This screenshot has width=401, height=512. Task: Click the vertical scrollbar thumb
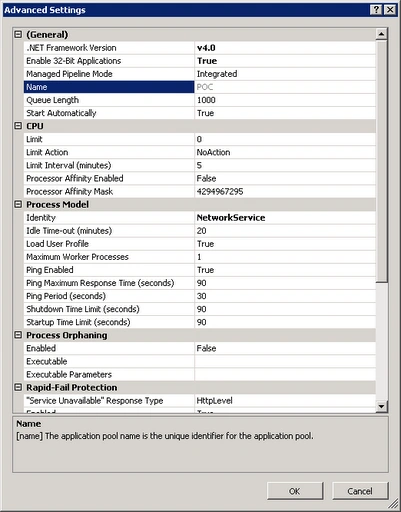[x=381, y=162]
